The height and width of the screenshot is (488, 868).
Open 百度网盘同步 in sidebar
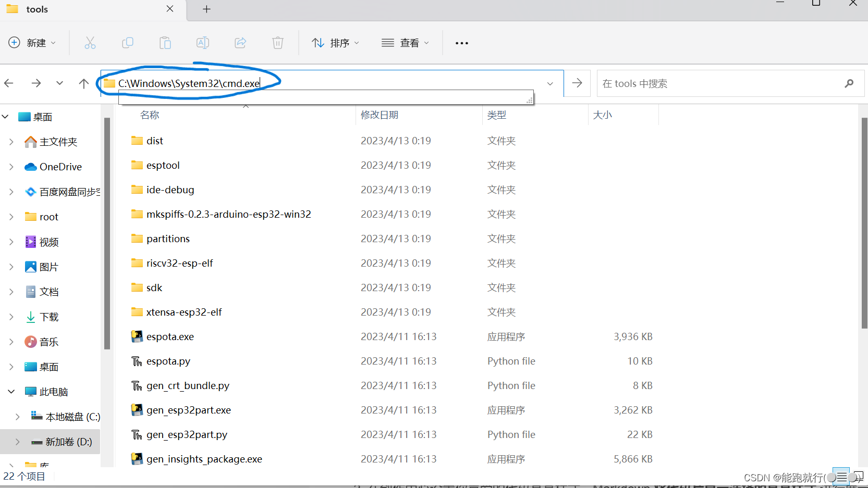point(62,192)
